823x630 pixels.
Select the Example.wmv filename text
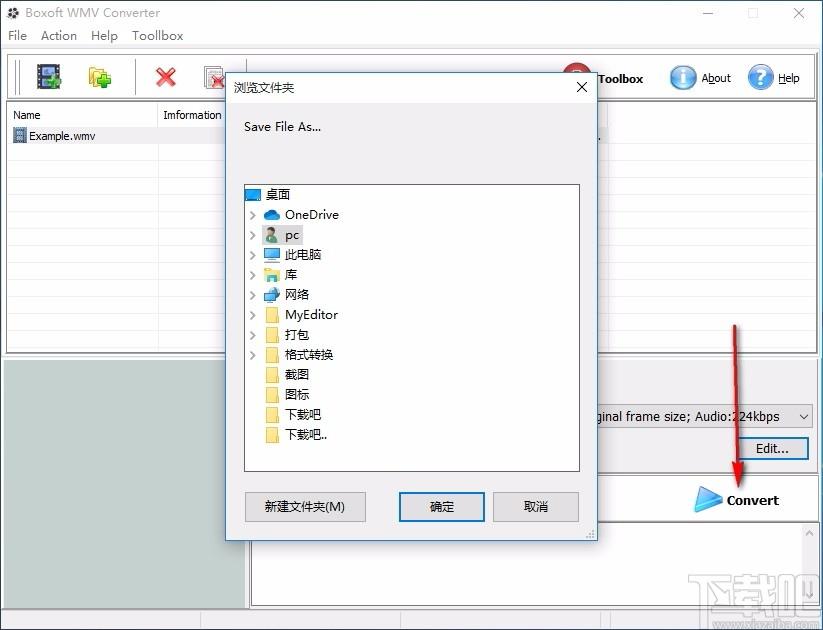pos(62,136)
